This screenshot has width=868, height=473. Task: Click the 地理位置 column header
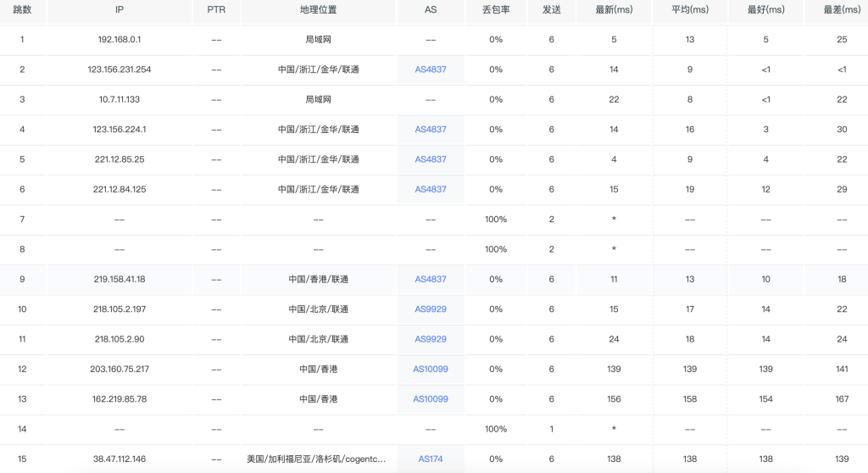319,9
